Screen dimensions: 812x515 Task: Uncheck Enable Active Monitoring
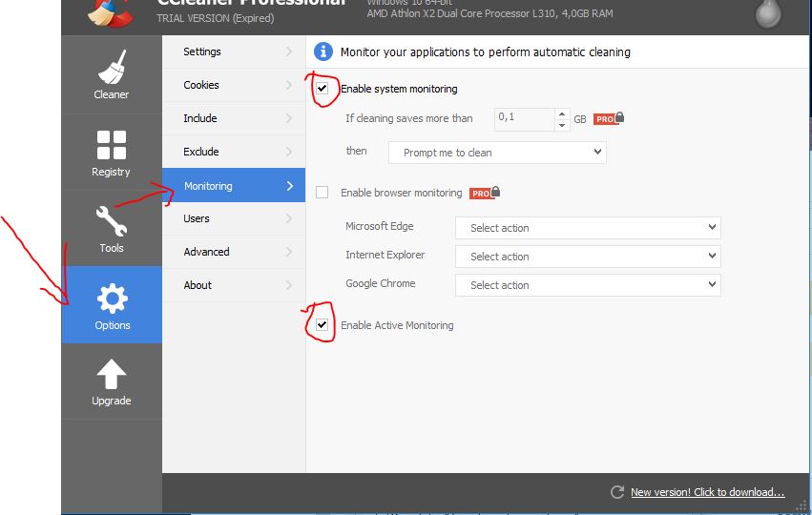323,325
